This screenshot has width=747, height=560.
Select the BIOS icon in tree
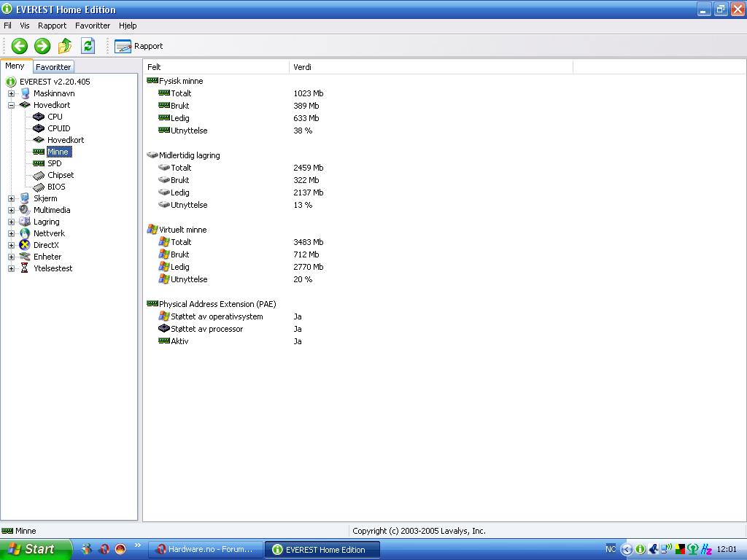pos(39,187)
